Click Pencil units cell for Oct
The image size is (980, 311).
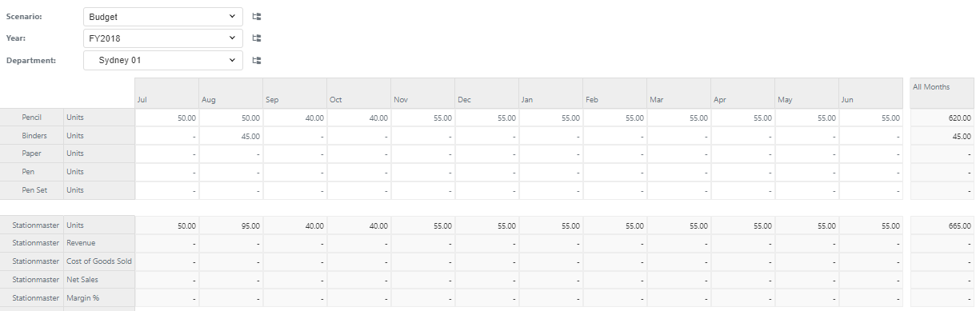pyautogui.click(x=359, y=118)
